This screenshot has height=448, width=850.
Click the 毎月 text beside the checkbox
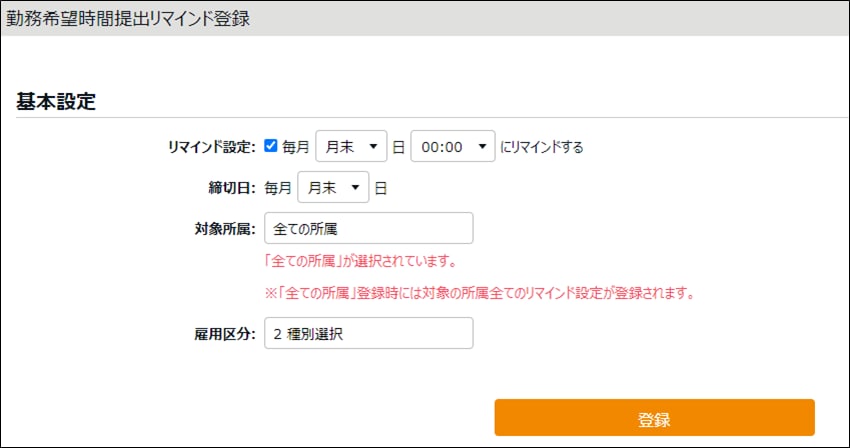(296, 147)
